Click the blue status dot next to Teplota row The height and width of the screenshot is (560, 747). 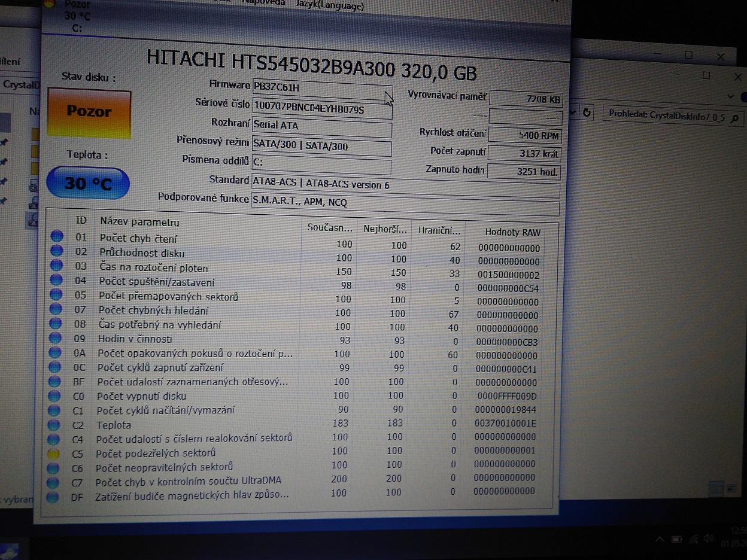[x=54, y=424]
